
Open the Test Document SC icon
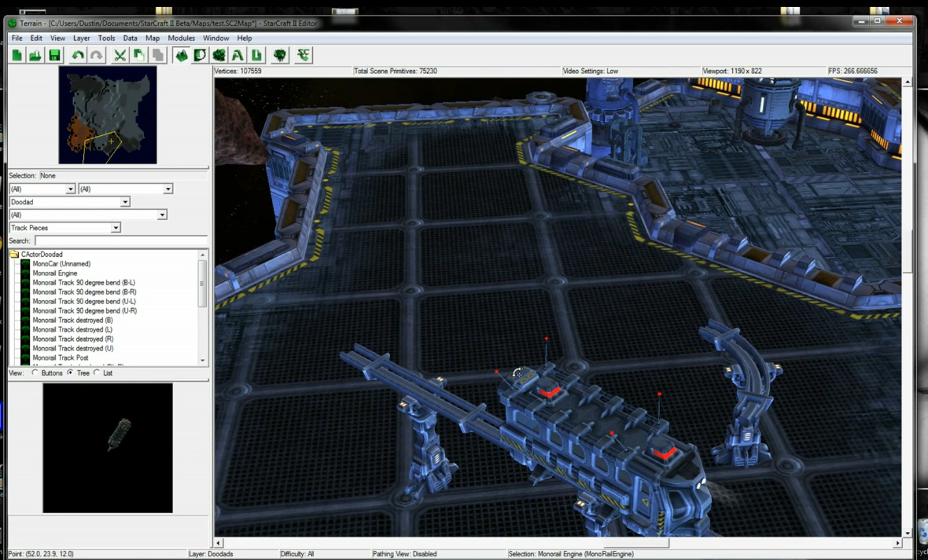(303, 55)
